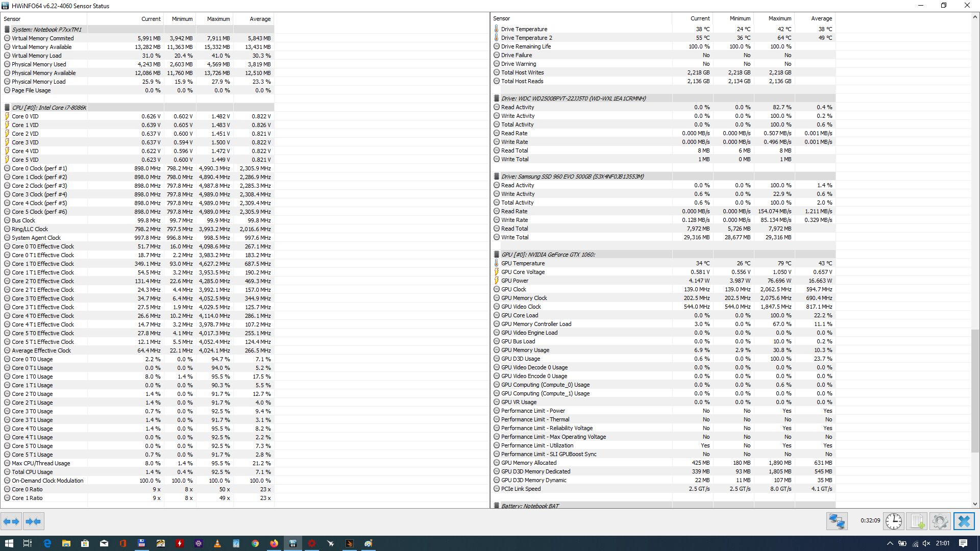Viewport: 980px width, 551px height.
Task: Click the muted volume tray icon
Action: click(926, 543)
